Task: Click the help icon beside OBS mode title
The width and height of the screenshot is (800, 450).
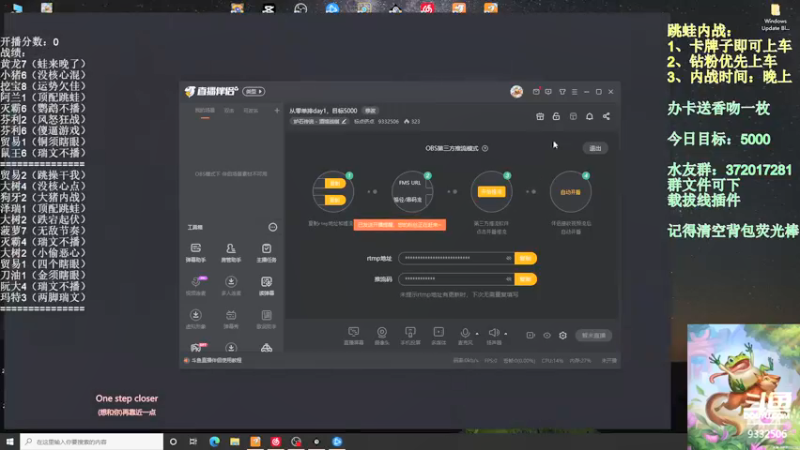Action: (485, 148)
